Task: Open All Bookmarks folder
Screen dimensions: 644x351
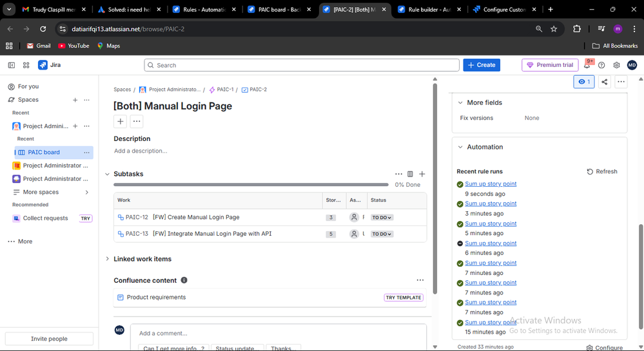Action: 615,46
